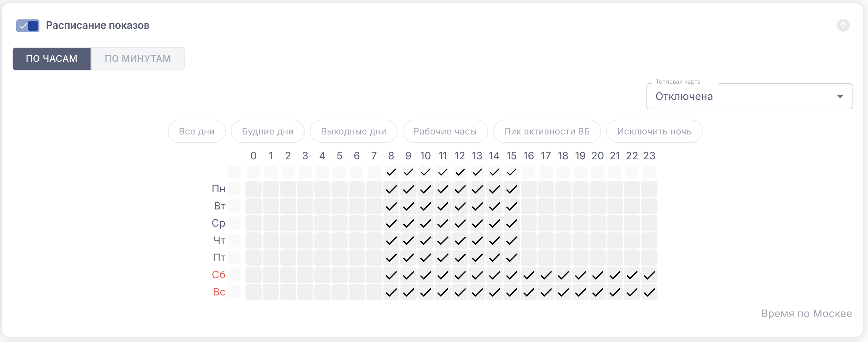Select the Рабочие часы preset
Screen dimensions: 868x342
(x=445, y=132)
